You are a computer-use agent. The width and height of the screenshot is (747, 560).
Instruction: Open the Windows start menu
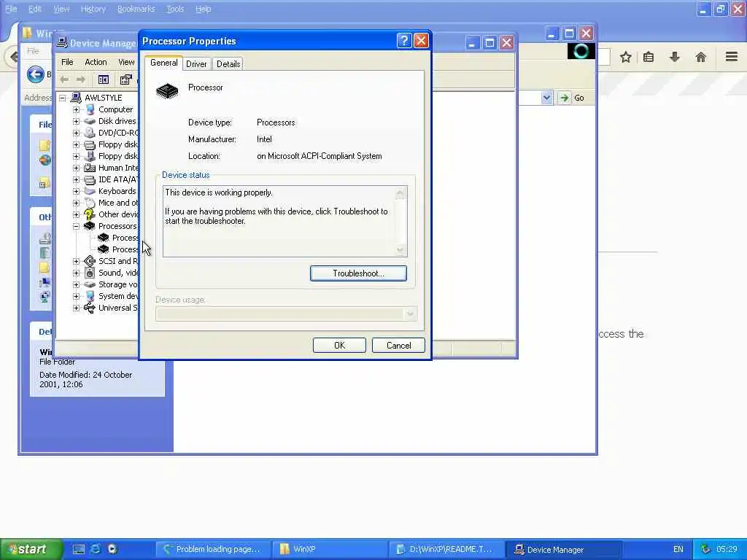[x=31, y=549]
